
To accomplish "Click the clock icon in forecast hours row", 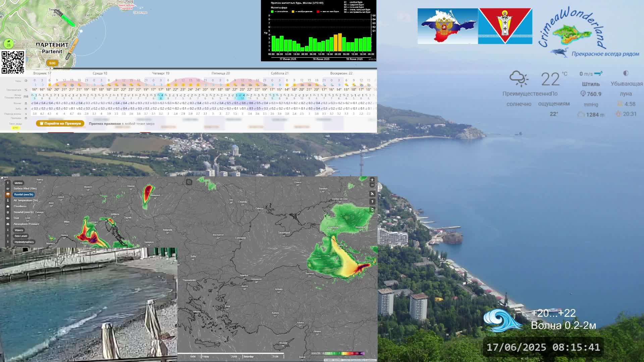I will [x=26, y=80].
